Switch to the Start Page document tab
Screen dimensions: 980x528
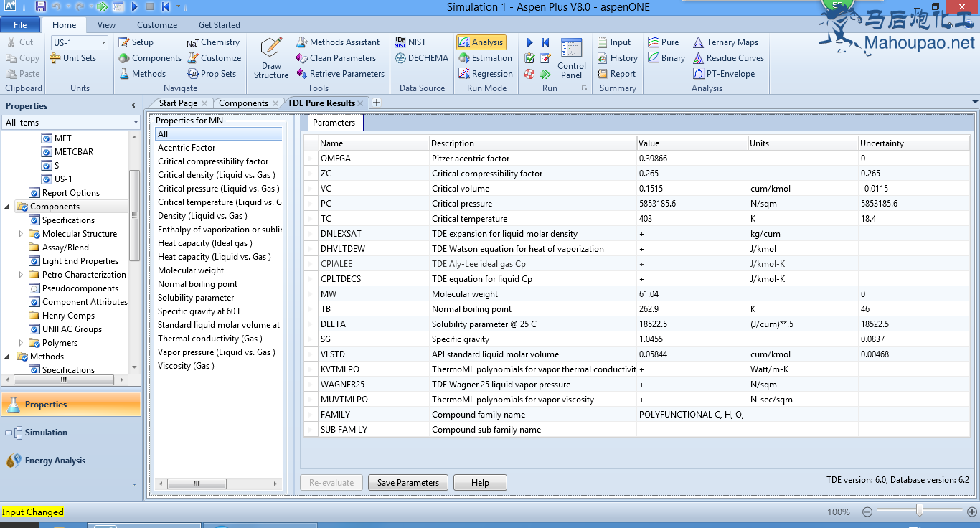178,103
